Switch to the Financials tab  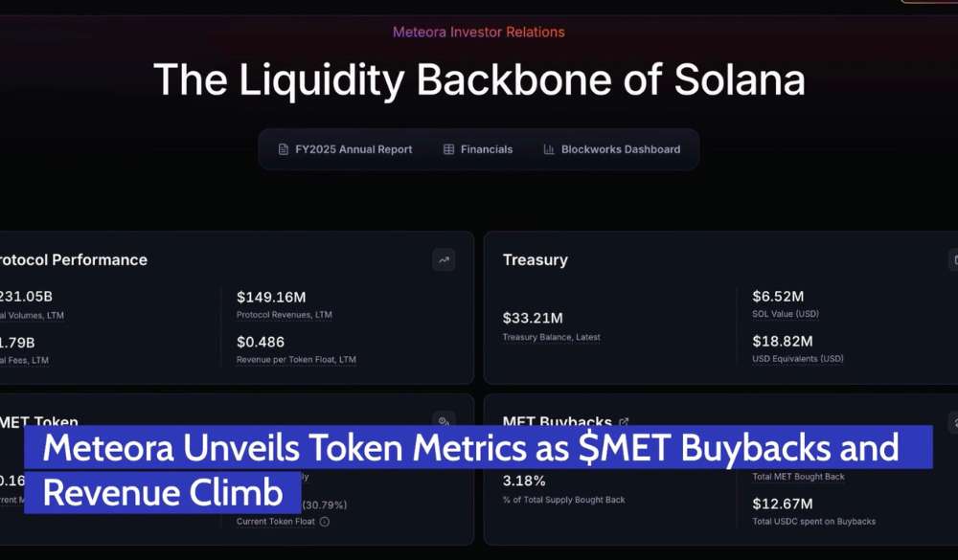coord(486,149)
